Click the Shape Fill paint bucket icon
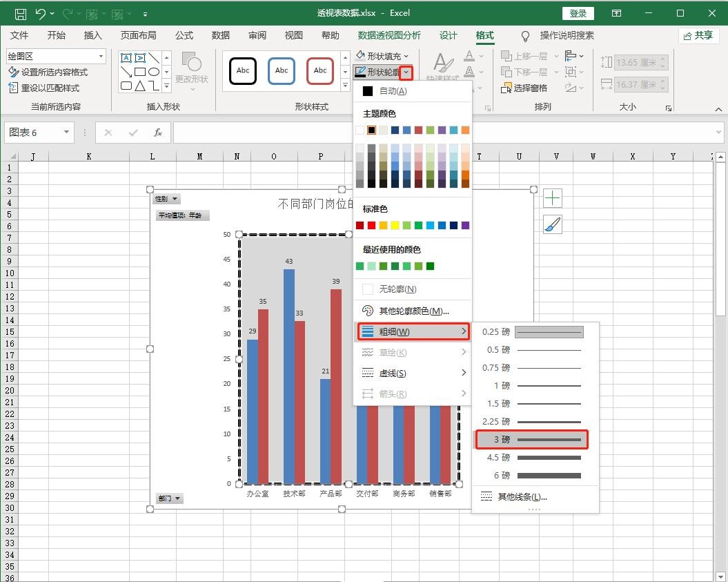Image resolution: width=728 pixels, height=582 pixels. point(361,56)
